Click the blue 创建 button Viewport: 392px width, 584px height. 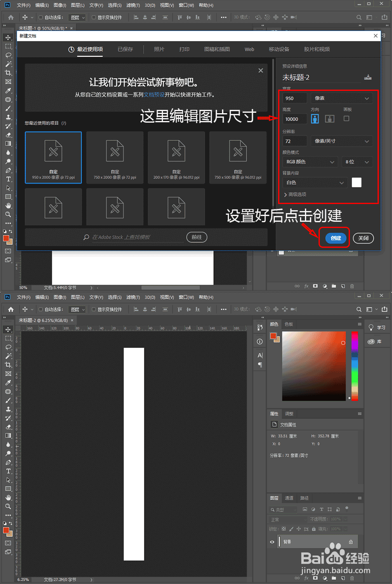pyautogui.click(x=336, y=238)
